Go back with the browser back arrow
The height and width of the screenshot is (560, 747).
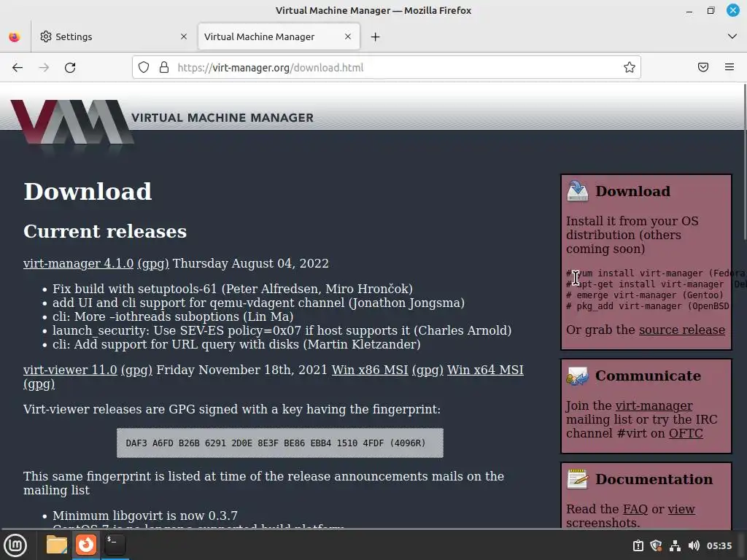coord(18,68)
